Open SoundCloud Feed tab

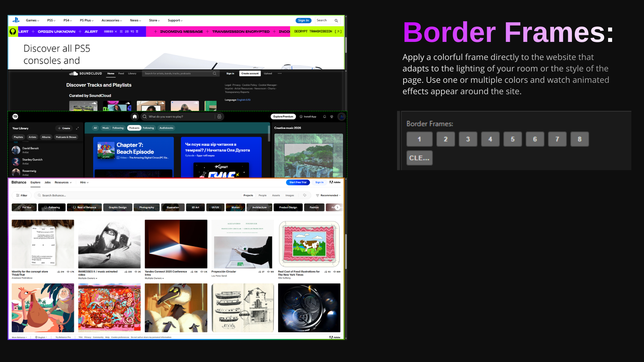pyautogui.click(x=121, y=73)
